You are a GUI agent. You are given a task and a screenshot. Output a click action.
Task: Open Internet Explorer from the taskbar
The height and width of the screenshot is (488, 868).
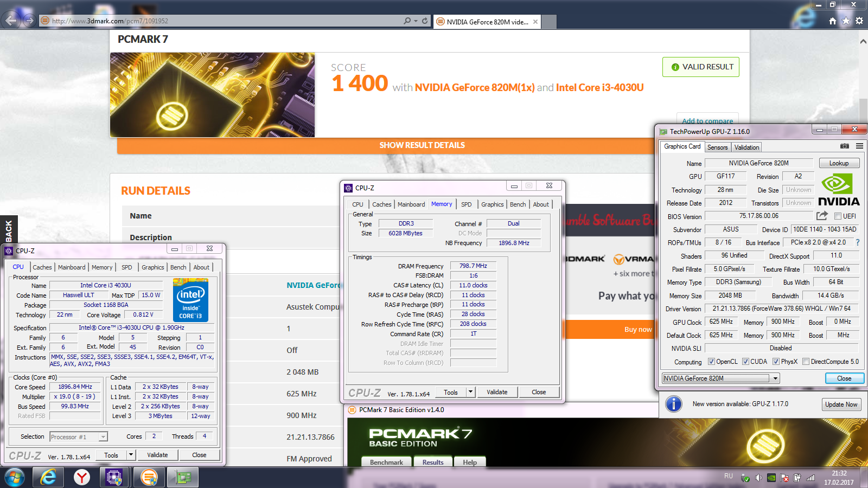pos(48,477)
